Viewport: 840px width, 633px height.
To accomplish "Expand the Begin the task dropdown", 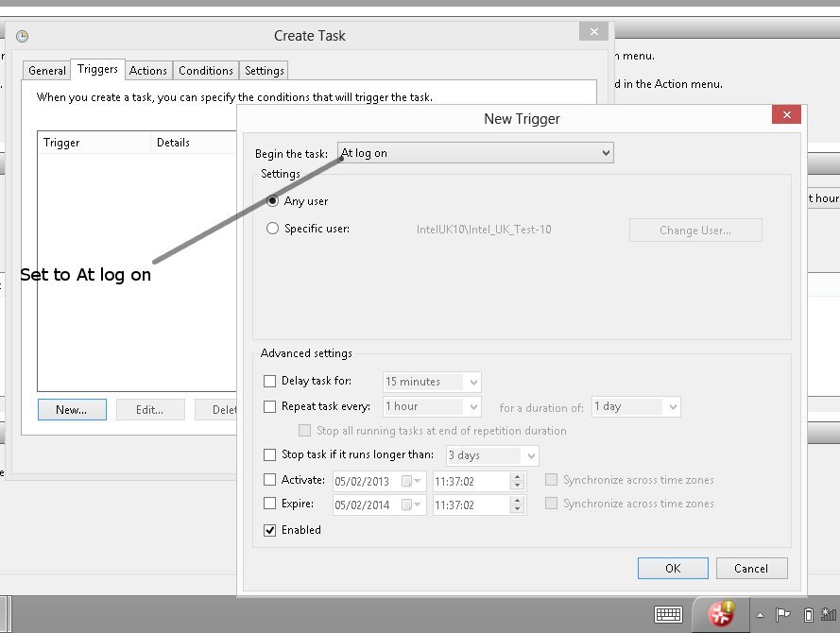I will click(605, 153).
